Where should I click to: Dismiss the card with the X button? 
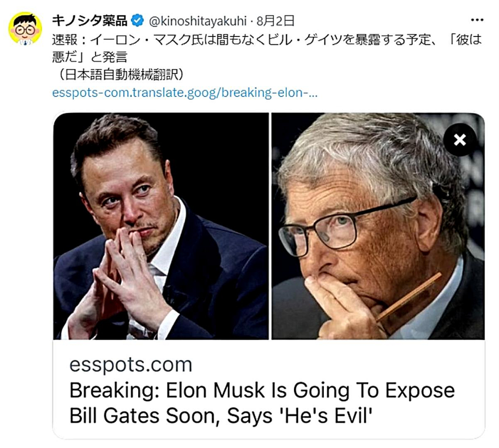click(x=460, y=140)
